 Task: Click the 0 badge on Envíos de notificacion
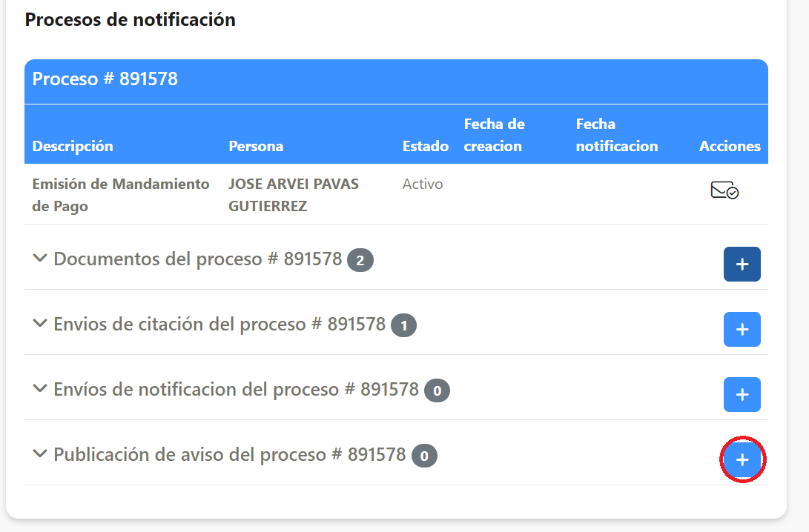(437, 390)
